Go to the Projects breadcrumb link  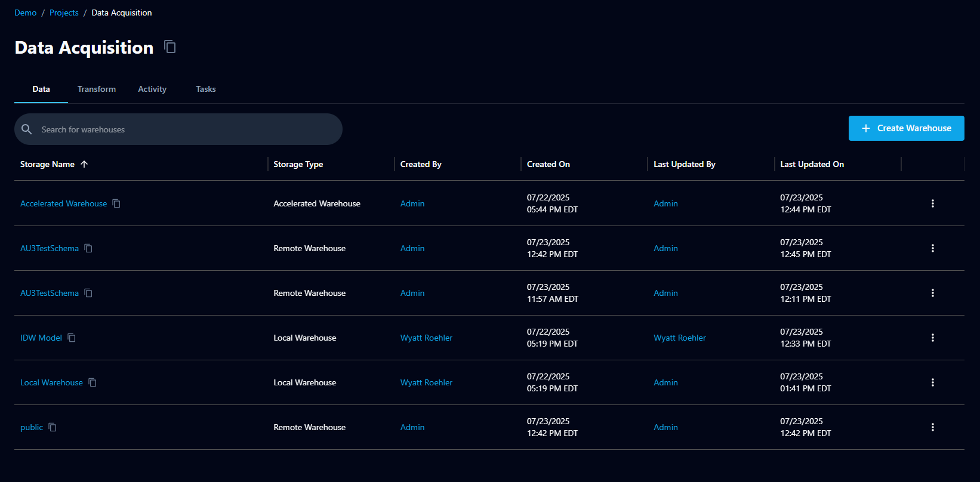pos(64,13)
